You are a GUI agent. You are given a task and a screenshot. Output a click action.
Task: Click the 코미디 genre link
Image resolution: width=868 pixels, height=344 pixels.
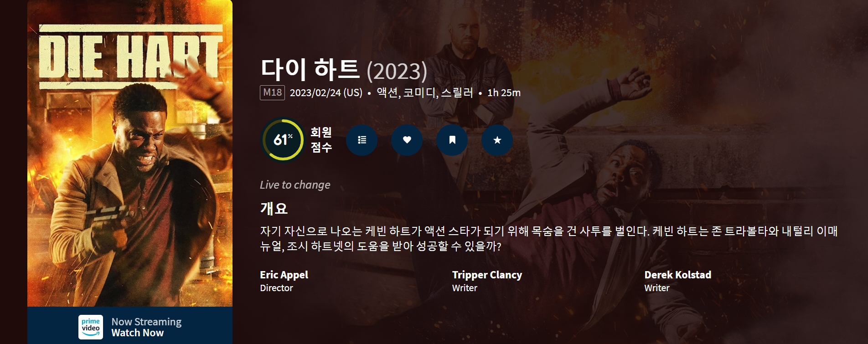click(420, 92)
